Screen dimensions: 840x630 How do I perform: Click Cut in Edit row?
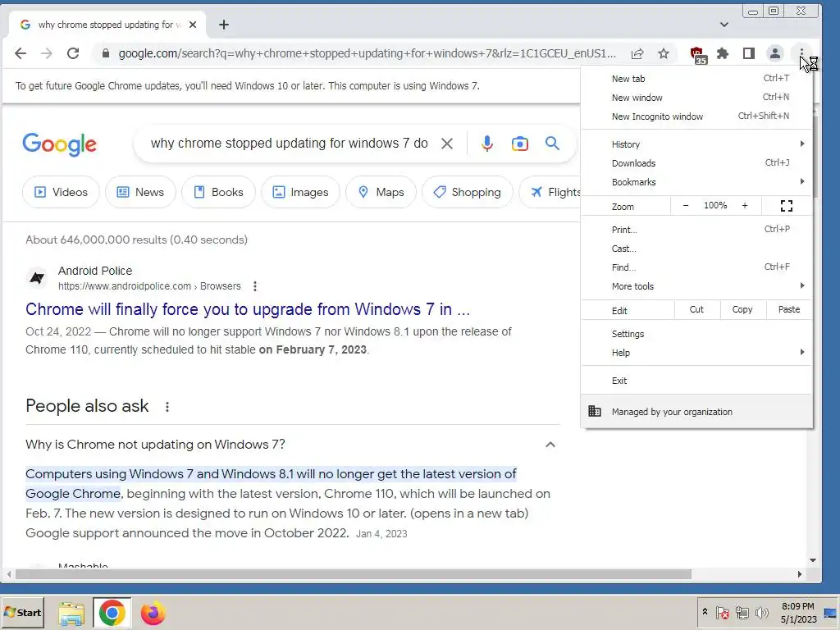[x=696, y=309]
